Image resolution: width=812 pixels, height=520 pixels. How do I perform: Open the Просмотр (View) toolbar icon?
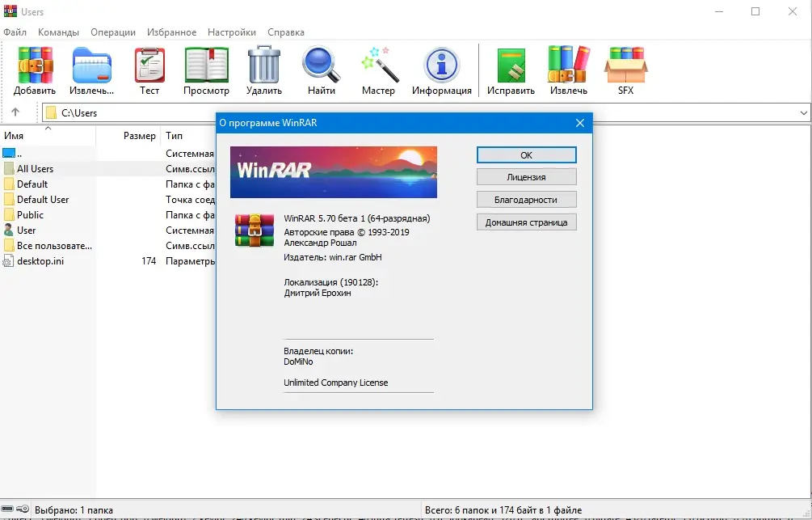[206, 65]
